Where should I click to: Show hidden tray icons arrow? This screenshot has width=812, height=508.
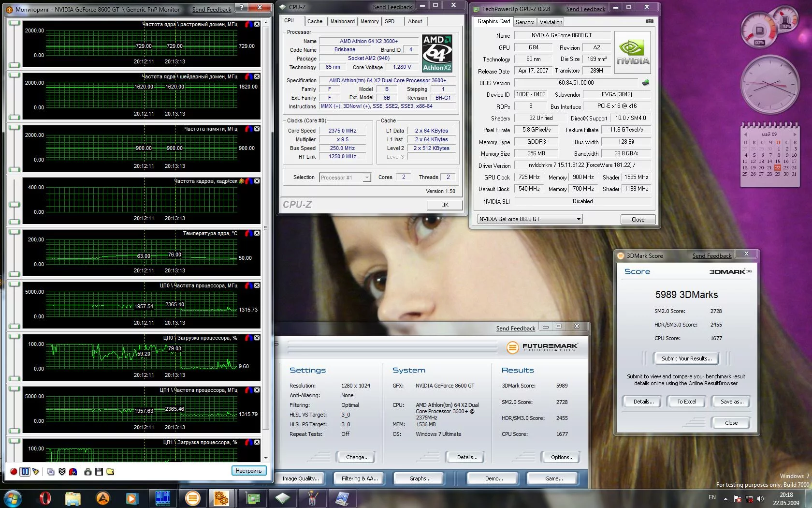click(x=725, y=498)
